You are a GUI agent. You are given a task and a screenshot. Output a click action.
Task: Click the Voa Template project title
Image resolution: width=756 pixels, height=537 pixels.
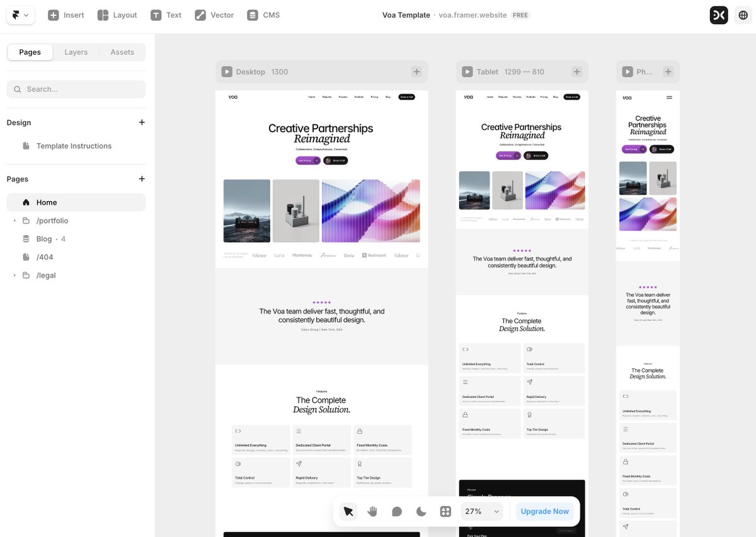(x=406, y=15)
